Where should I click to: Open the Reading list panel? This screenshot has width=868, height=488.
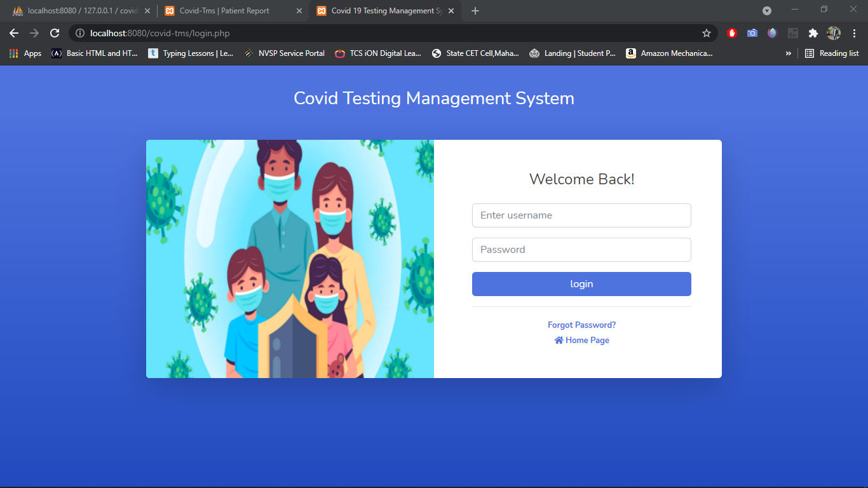[x=831, y=53]
